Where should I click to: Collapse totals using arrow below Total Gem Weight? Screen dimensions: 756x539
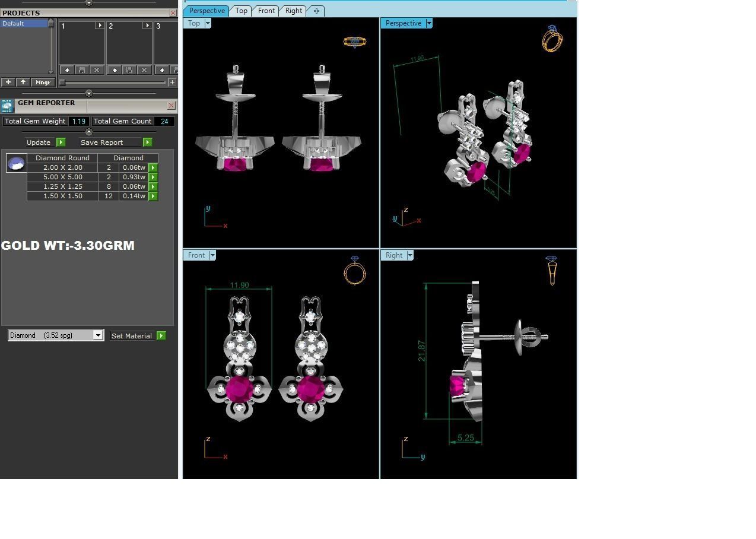(89, 132)
